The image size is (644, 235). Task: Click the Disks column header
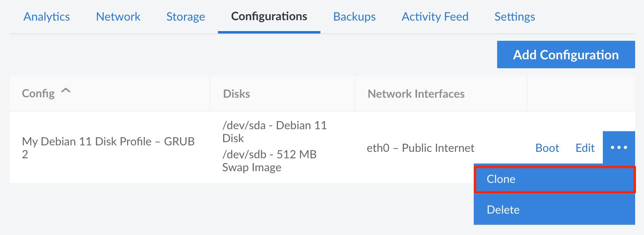(x=236, y=94)
